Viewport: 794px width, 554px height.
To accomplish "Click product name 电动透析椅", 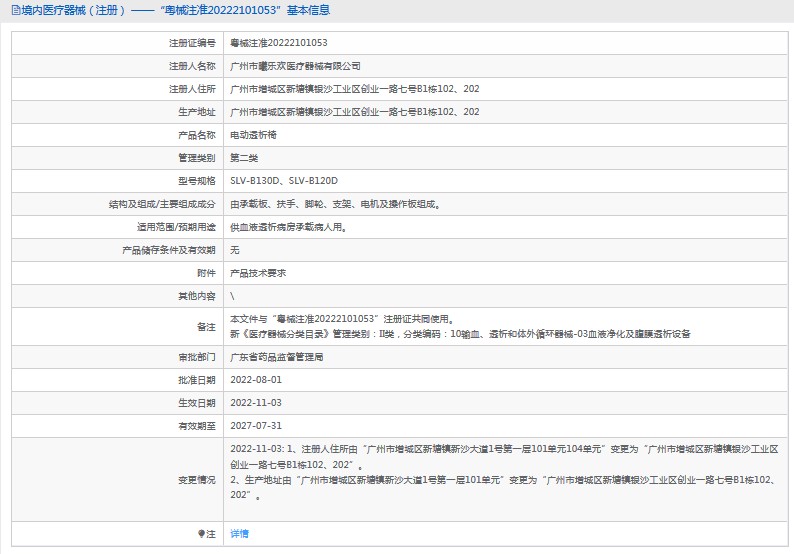I will point(253,135).
